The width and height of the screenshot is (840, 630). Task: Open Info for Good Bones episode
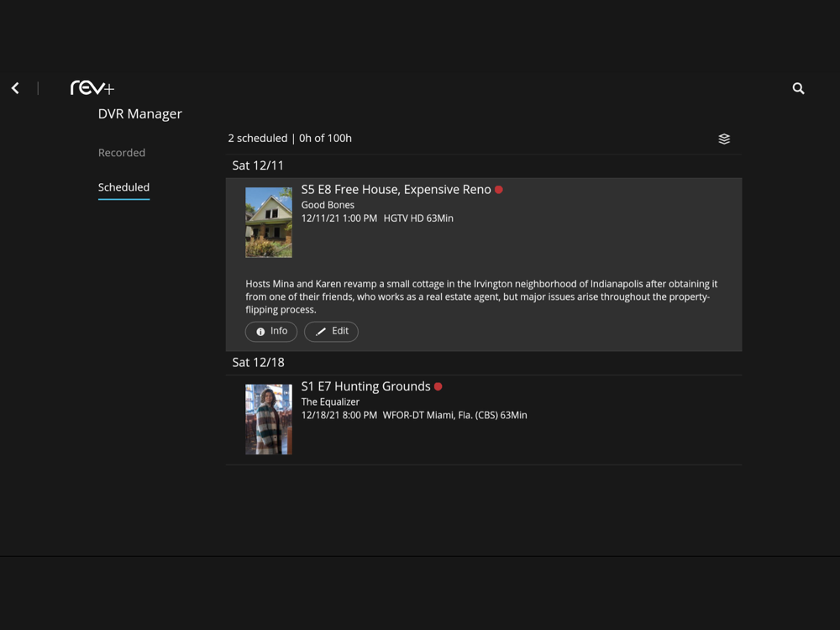(x=271, y=331)
